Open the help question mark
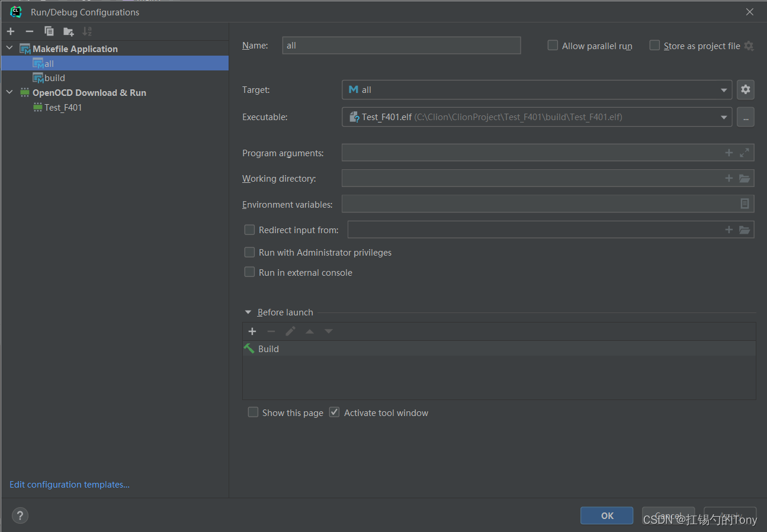Viewport: 767px width, 532px height. coord(20,515)
